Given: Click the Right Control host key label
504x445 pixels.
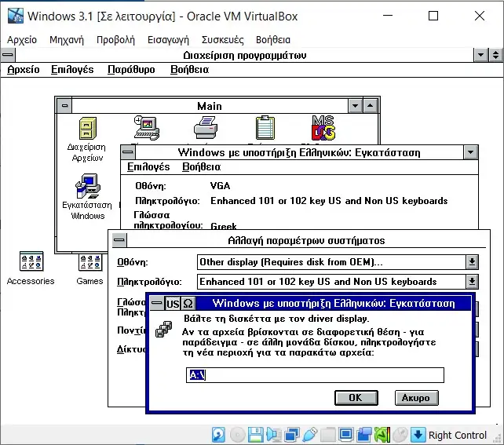Looking at the screenshot, I should pyautogui.click(x=458, y=435).
